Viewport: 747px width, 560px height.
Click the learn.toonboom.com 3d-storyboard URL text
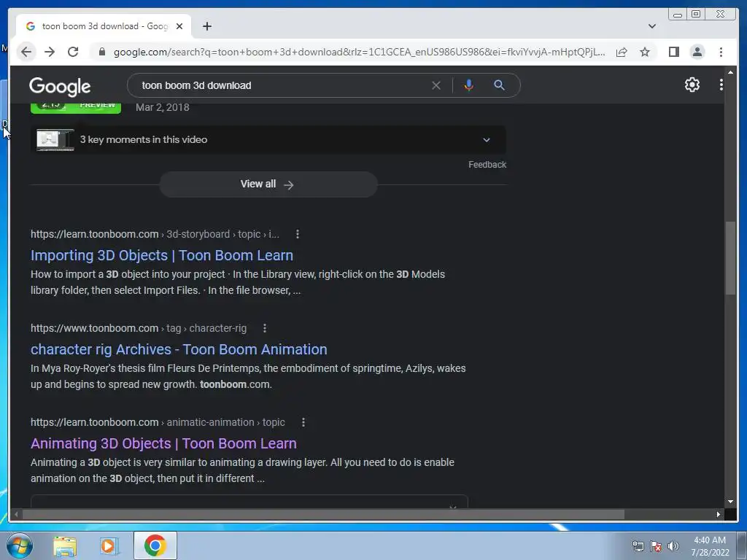155,234
